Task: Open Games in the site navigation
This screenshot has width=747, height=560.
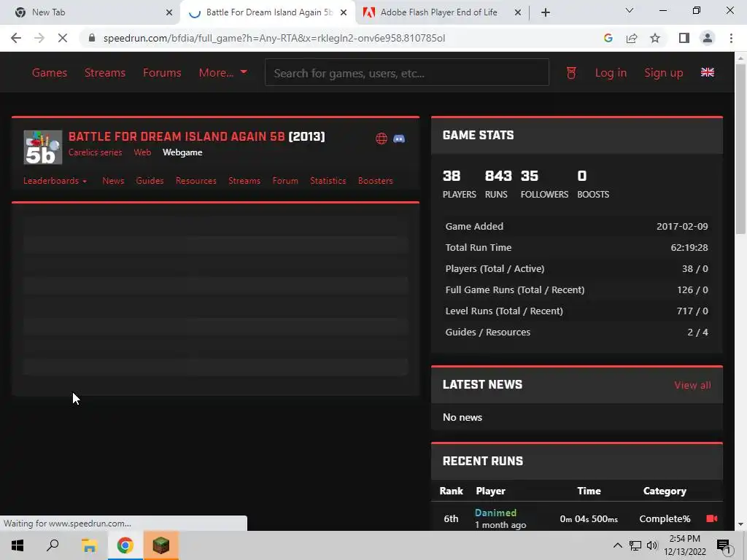Action: coord(50,72)
